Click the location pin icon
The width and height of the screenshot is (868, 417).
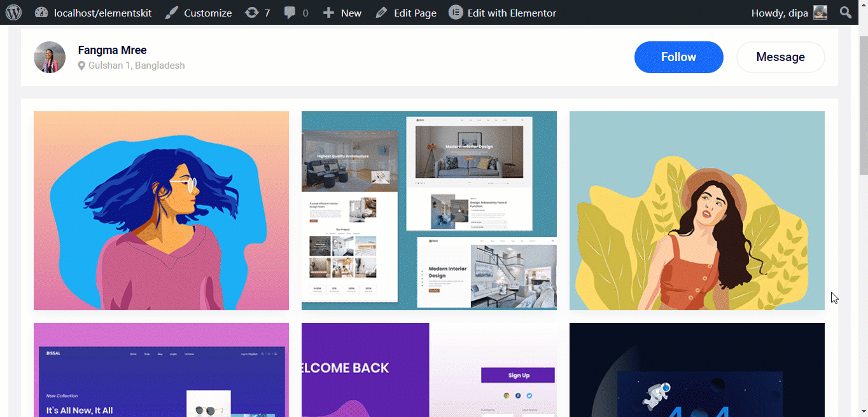pyautogui.click(x=81, y=65)
